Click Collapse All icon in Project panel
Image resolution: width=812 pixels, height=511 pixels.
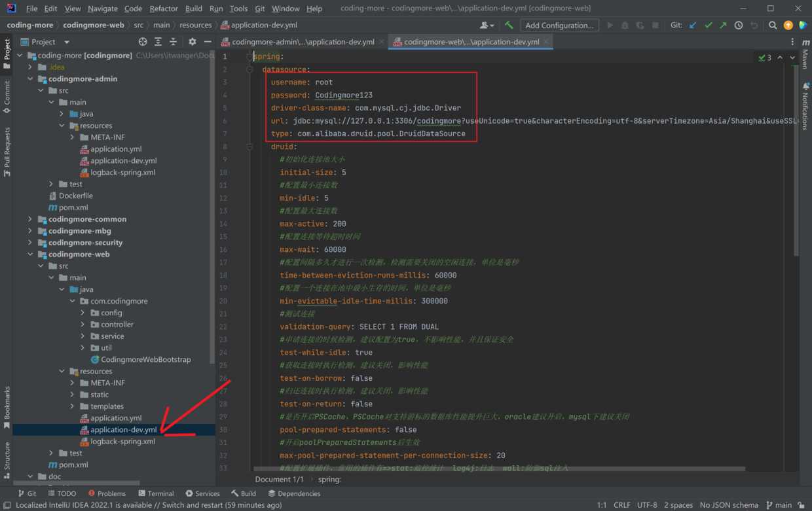[x=174, y=42]
